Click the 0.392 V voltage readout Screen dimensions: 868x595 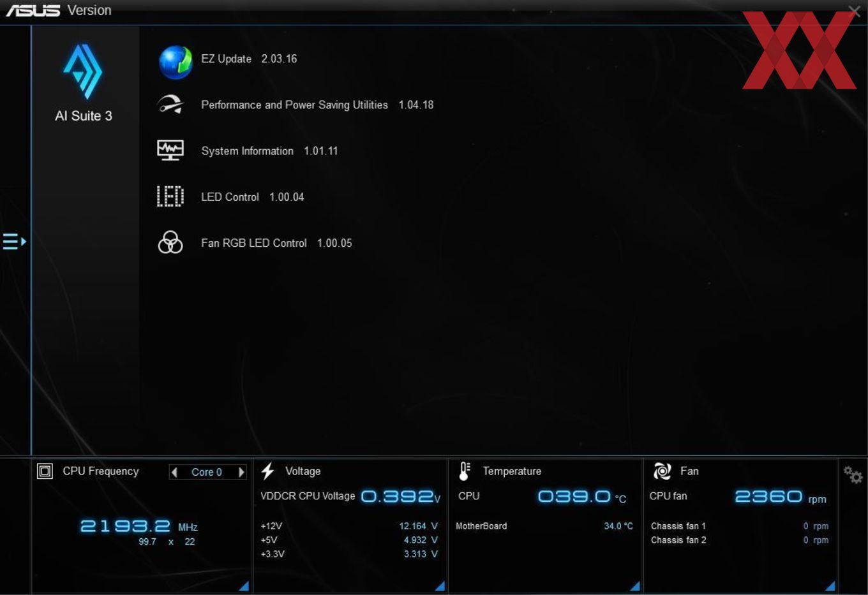[x=401, y=496]
